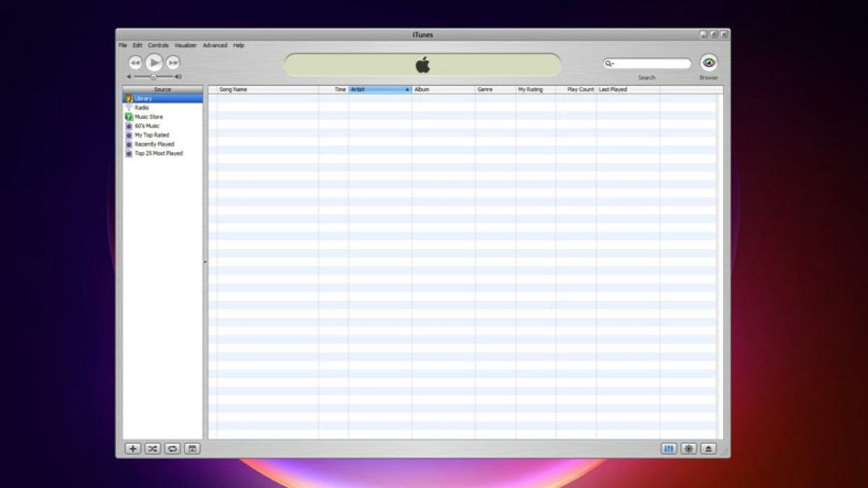
Task: Click the sidebar collapse handle arrow
Action: click(x=205, y=262)
